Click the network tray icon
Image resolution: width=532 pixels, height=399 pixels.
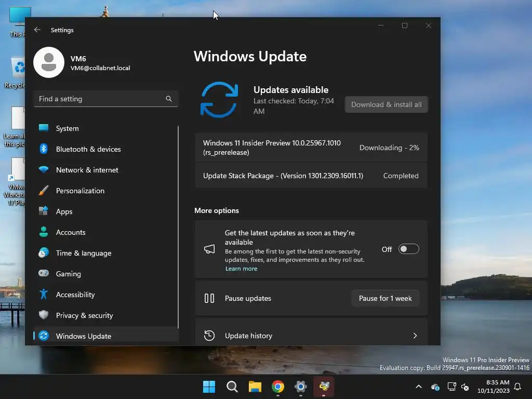pos(451,387)
